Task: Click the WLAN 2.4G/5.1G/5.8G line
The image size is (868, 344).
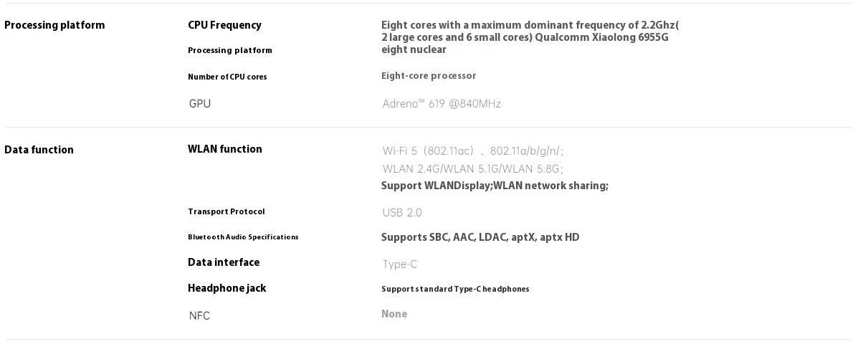Action: tap(473, 169)
